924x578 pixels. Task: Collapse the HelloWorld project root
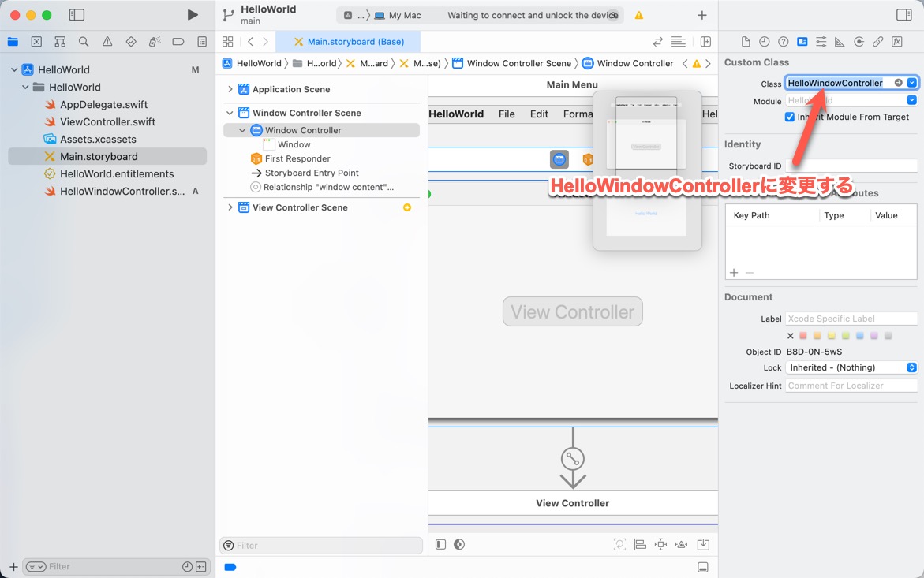(x=14, y=69)
